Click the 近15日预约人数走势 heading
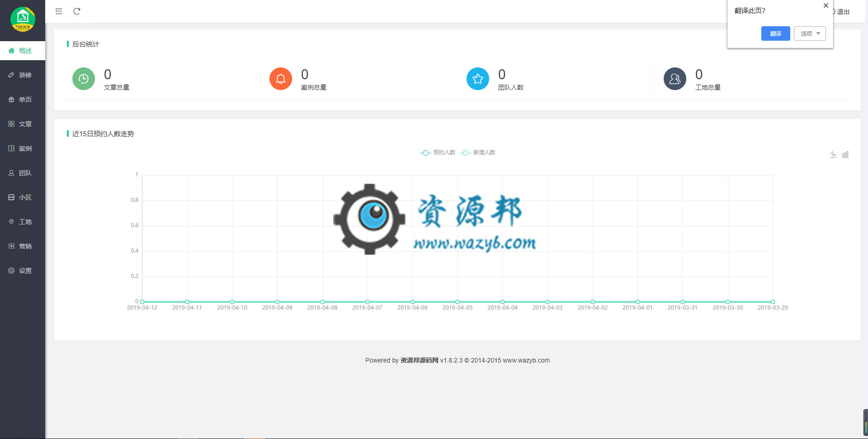Image resolution: width=868 pixels, height=439 pixels. click(x=103, y=134)
